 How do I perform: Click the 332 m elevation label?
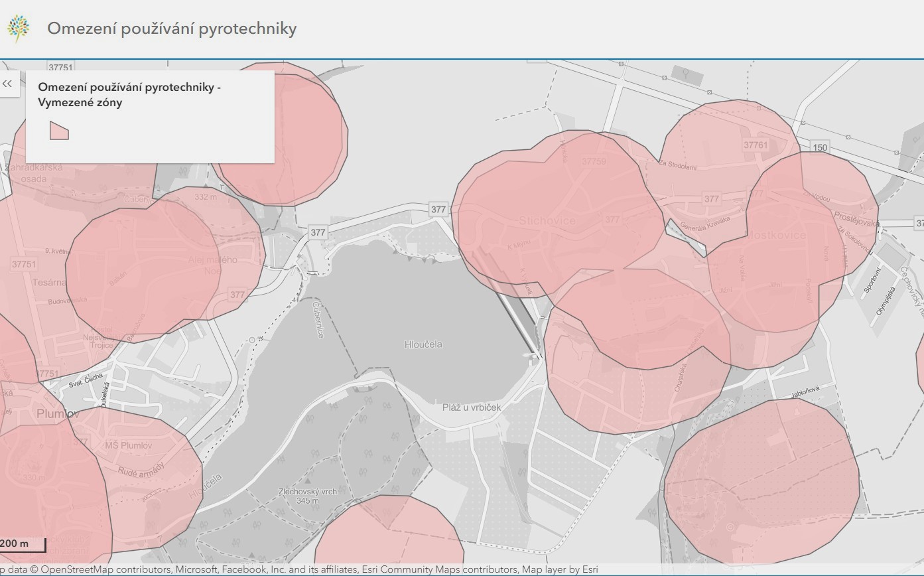206,197
